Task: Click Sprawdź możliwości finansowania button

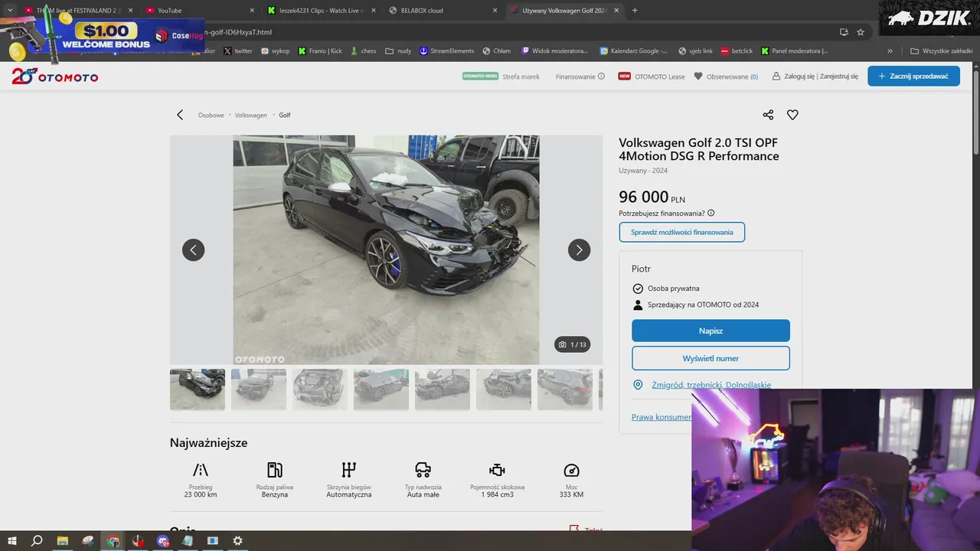Action: coord(681,232)
